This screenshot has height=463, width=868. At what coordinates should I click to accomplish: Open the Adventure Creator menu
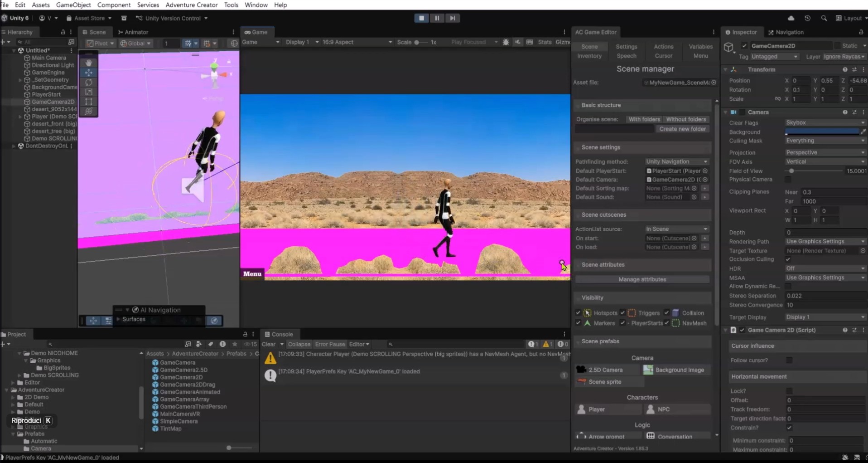pos(191,5)
